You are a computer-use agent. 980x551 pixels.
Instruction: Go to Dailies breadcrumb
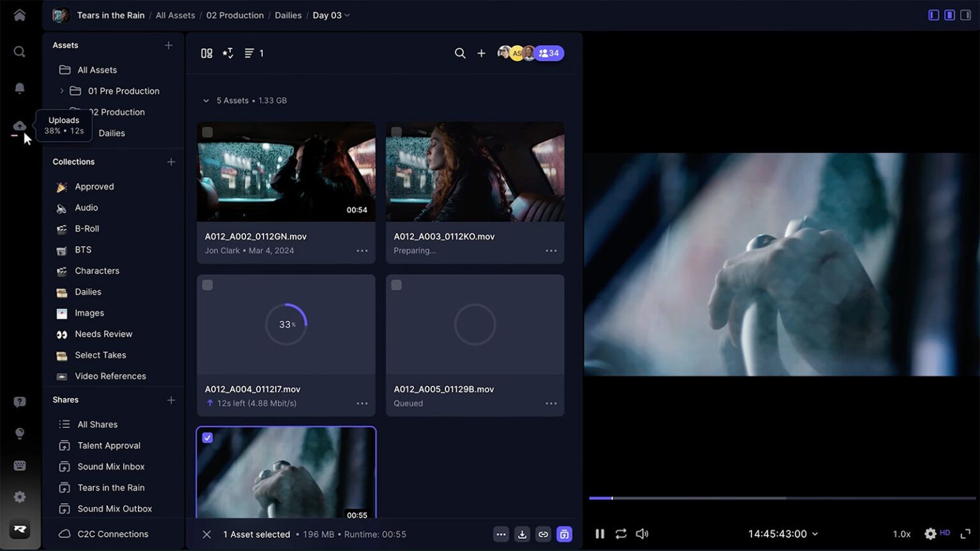coord(288,15)
